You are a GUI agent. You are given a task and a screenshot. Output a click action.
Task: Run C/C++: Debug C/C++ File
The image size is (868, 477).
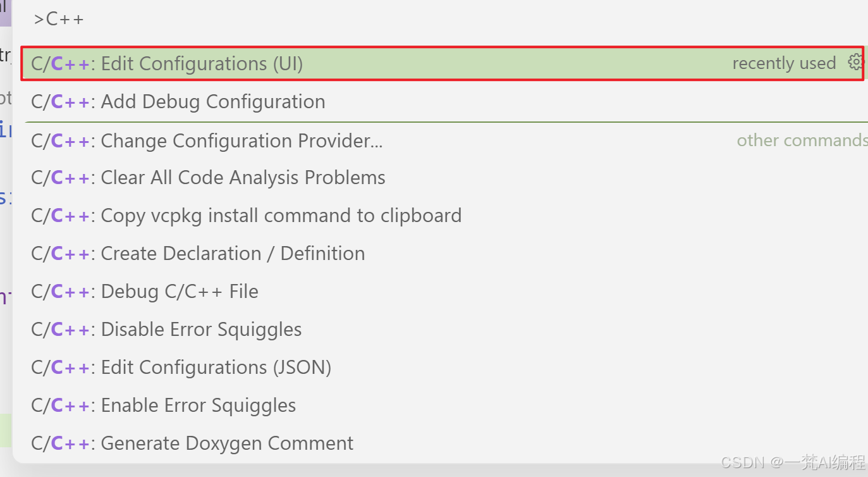(443, 292)
